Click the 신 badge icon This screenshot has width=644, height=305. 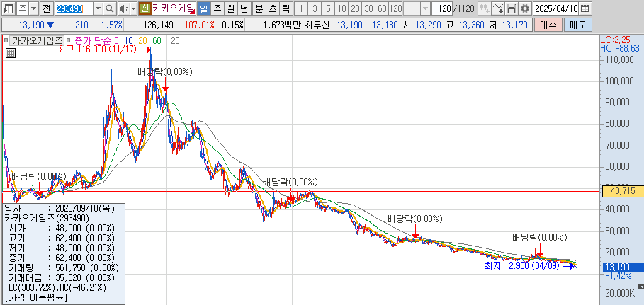click(145, 8)
